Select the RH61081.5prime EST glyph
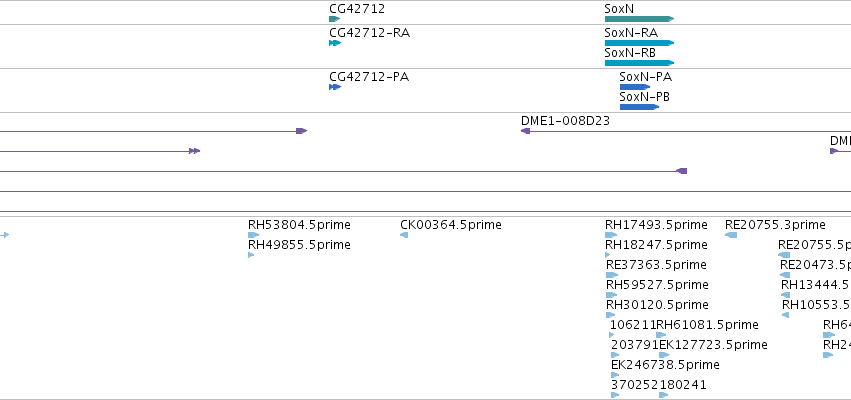Viewport: 851px width, 400px height. 661,335
